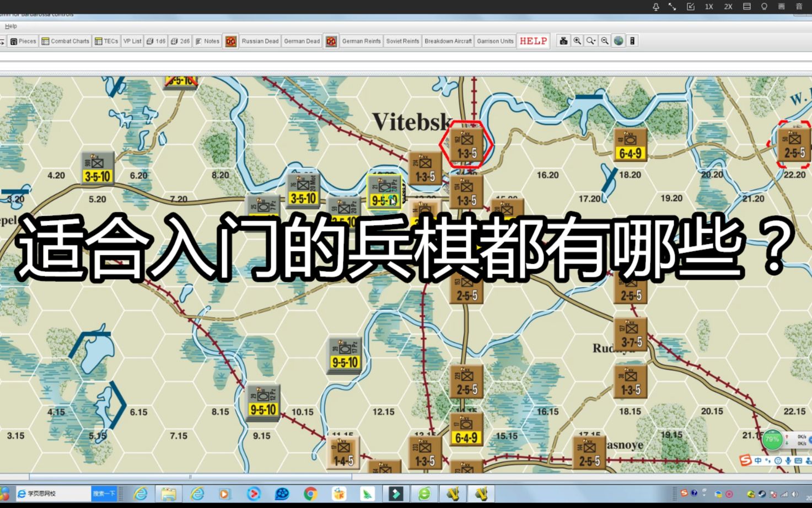Click the 2X playback speed button

click(x=728, y=7)
